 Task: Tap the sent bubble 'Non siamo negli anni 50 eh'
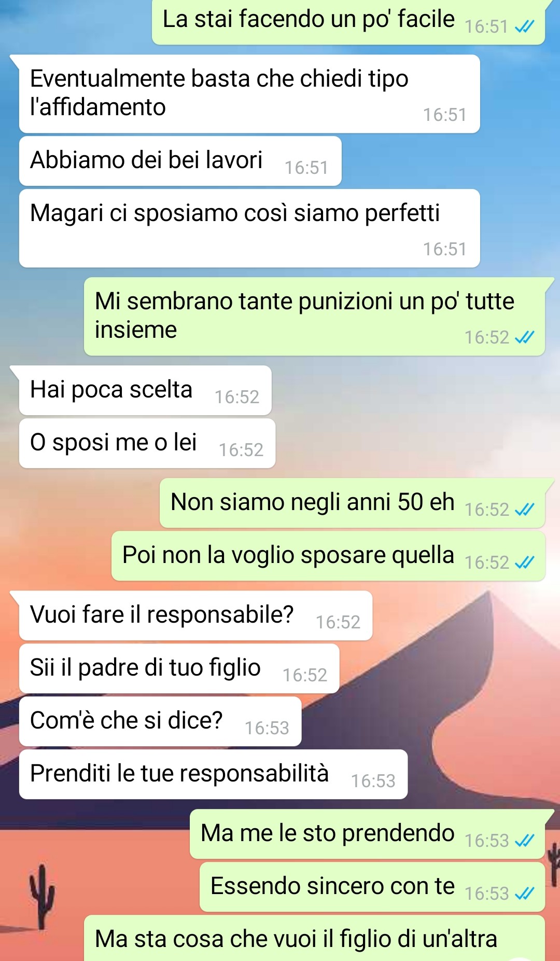coord(352,503)
